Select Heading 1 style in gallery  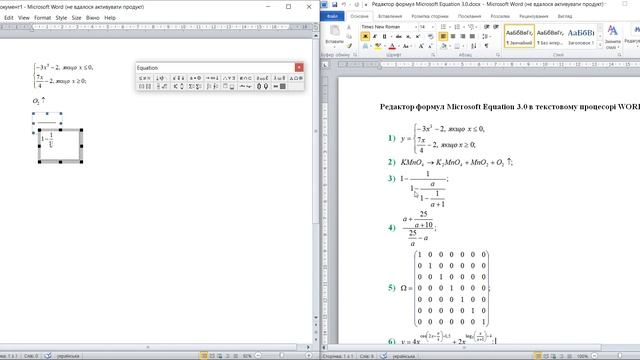click(581, 36)
